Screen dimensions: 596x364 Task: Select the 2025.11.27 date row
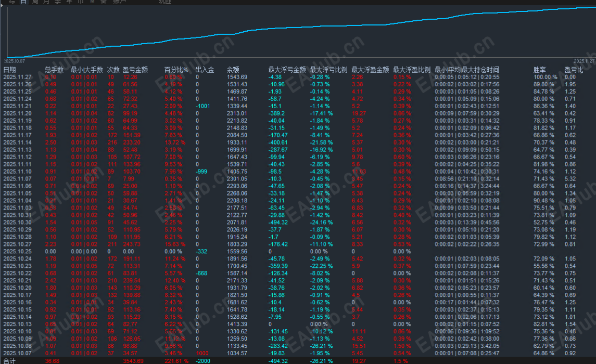point(298,77)
